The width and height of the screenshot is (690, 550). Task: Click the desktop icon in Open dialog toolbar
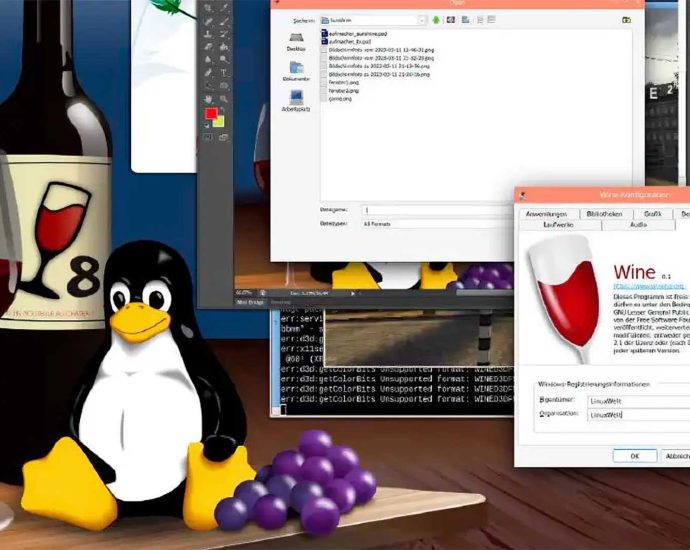tap(451, 20)
